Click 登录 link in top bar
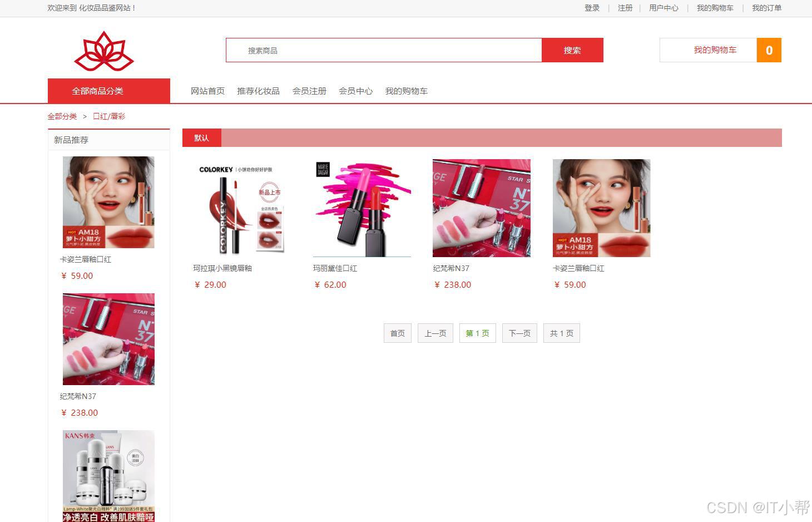Screen dimensions: 812x522 click(x=592, y=8)
